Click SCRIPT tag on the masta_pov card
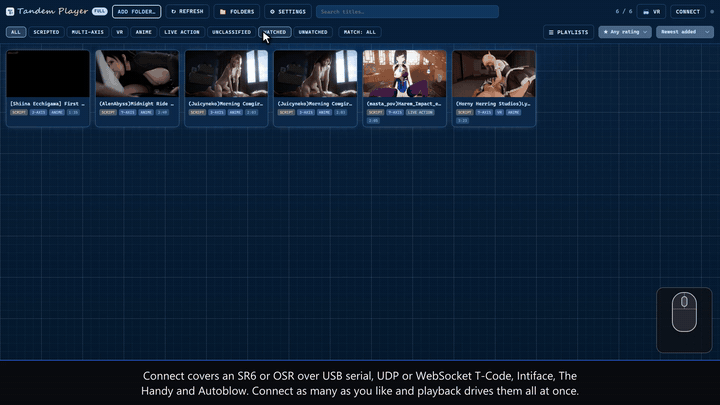Screen dimensions: 720x405 pyautogui.click(x=375, y=112)
